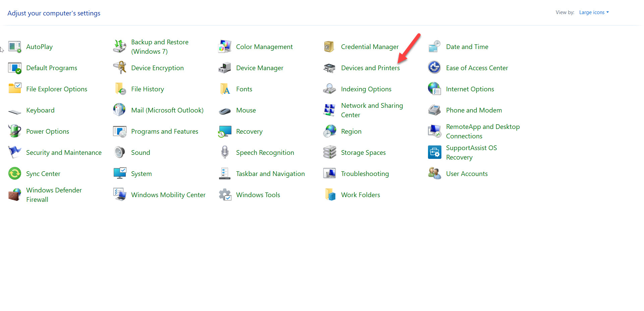Open the Device Manager
Image resolution: width=644 pixels, height=311 pixels.
click(x=260, y=68)
